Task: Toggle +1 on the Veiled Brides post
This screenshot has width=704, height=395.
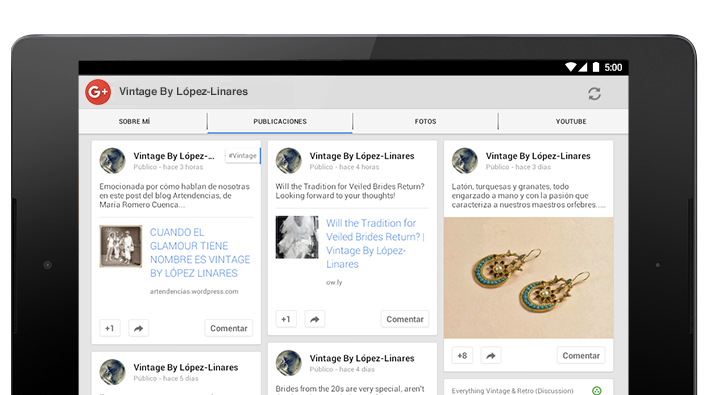Action: click(x=286, y=319)
